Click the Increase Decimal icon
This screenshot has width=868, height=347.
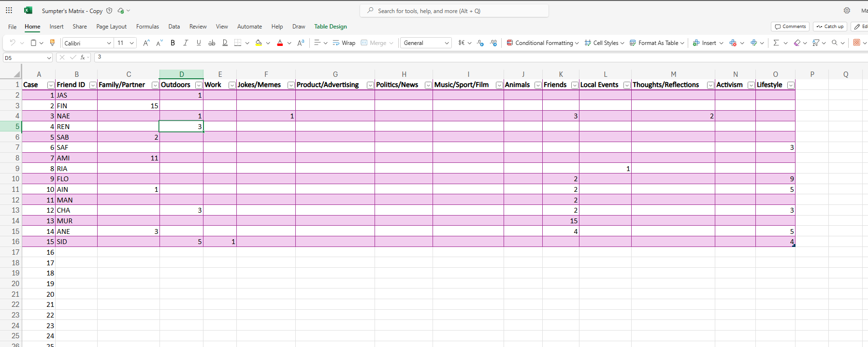(x=480, y=43)
